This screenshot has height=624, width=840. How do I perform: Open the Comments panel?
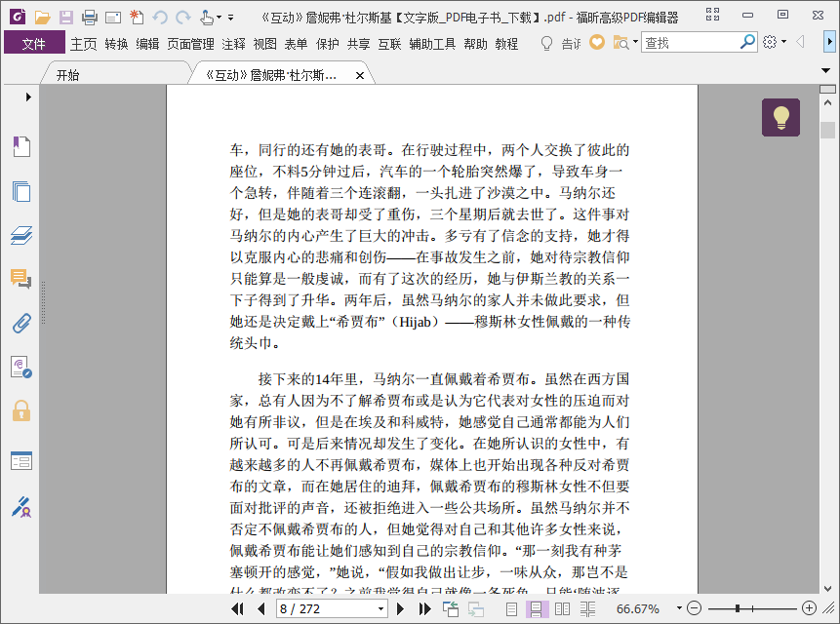point(21,279)
